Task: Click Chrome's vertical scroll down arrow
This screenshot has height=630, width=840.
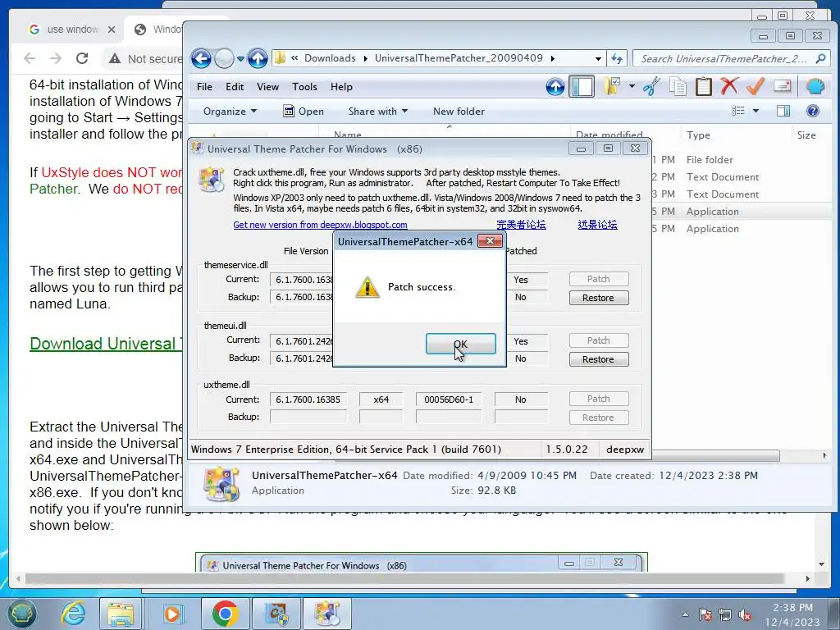Action: [x=821, y=564]
